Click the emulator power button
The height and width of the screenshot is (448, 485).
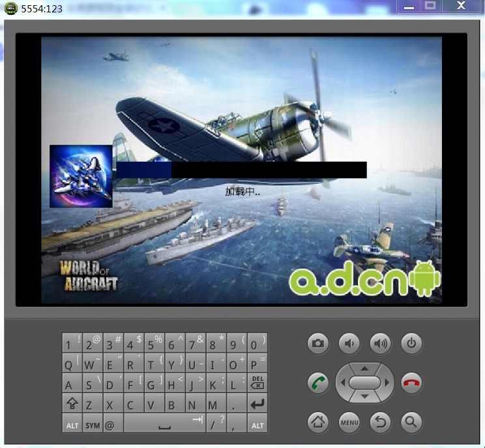click(x=411, y=344)
